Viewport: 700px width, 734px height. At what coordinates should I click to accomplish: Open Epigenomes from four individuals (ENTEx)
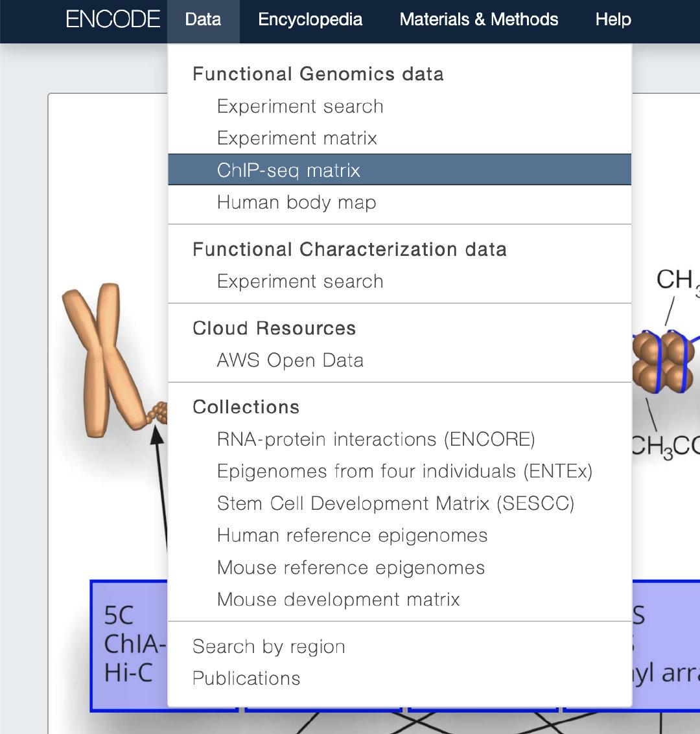[404, 471]
